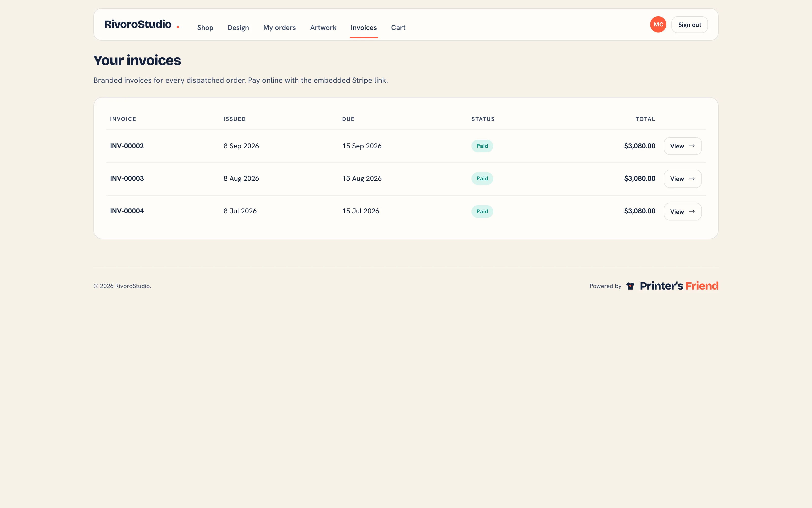View invoice INV-00004
Image resolution: width=812 pixels, height=508 pixels.
coord(683,212)
